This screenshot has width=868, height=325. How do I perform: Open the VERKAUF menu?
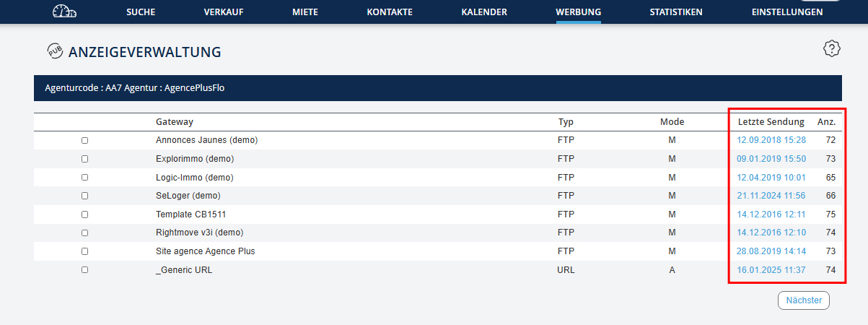click(224, 12)
